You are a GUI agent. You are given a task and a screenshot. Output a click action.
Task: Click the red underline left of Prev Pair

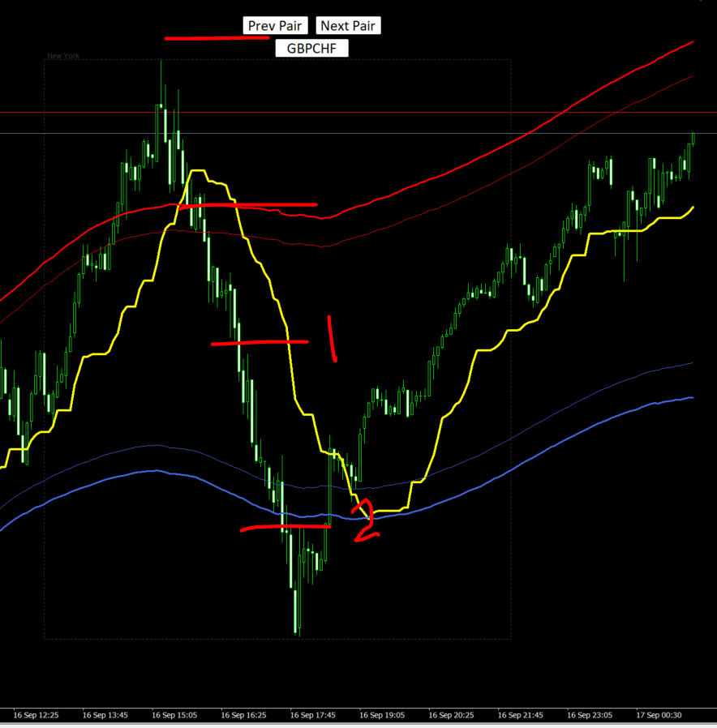click(x=204, y=37)
